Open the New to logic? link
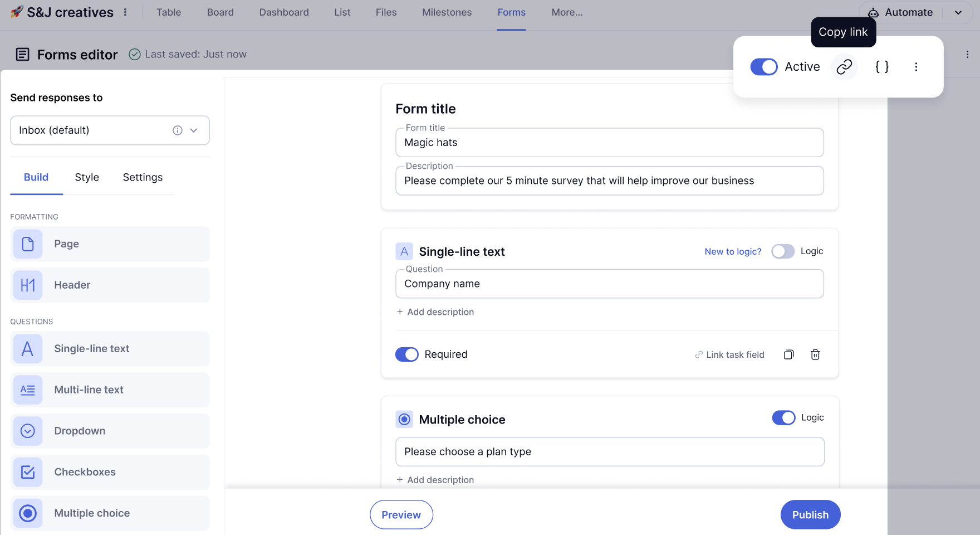 [733, 251]
